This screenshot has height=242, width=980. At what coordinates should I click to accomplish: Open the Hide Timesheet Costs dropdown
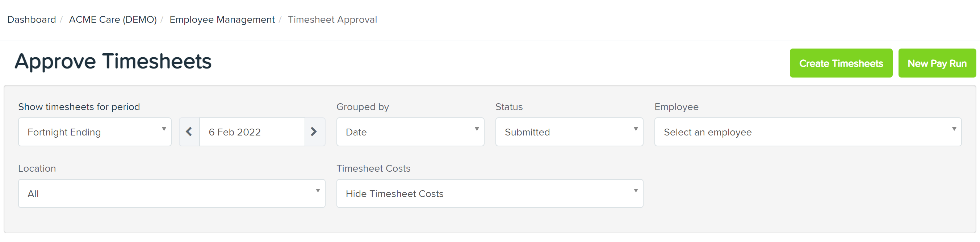[489, 193]
